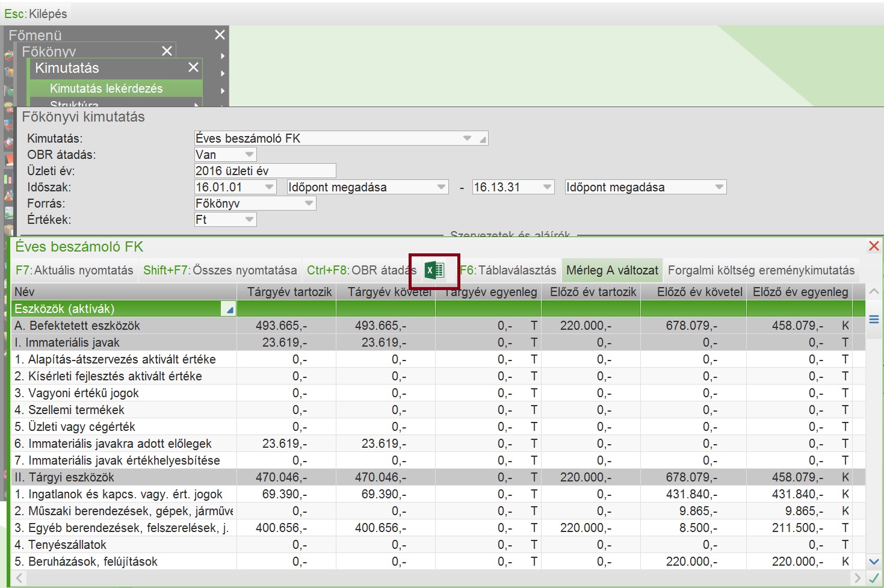This screenshot has width=884, height=588.
Task: Close the Éves beszámoló FK panel
Action: (874, 246)
